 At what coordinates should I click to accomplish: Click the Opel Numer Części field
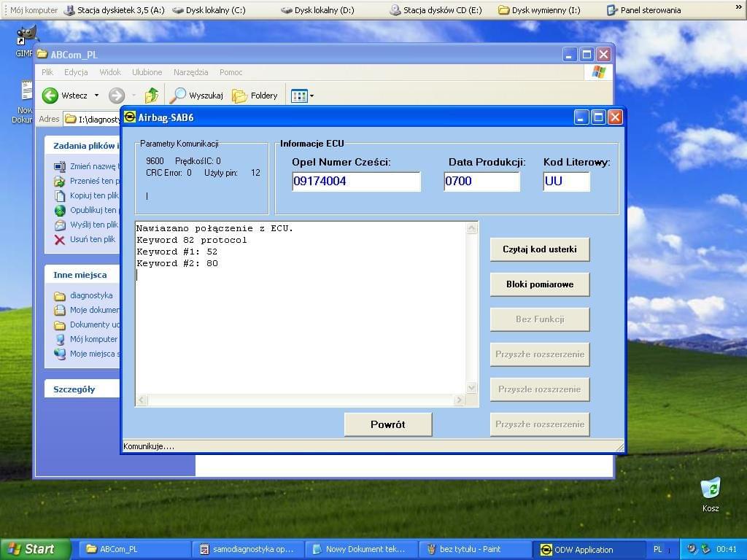[356, 182]
